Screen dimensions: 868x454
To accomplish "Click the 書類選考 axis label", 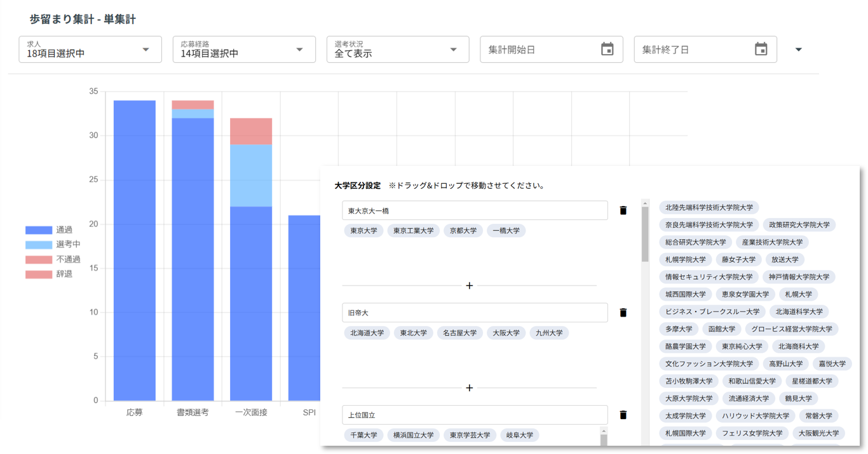I will coord(193,413).
